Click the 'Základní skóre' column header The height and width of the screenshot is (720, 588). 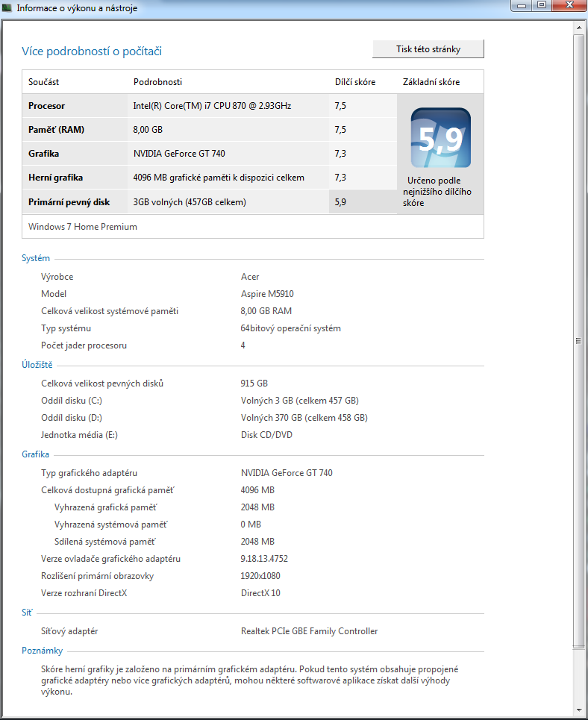pos(431,82)
